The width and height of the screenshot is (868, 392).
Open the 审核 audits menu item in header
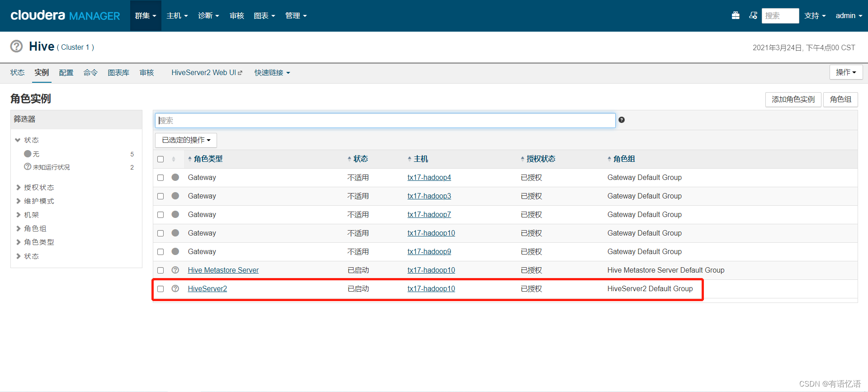click(237, 16)
